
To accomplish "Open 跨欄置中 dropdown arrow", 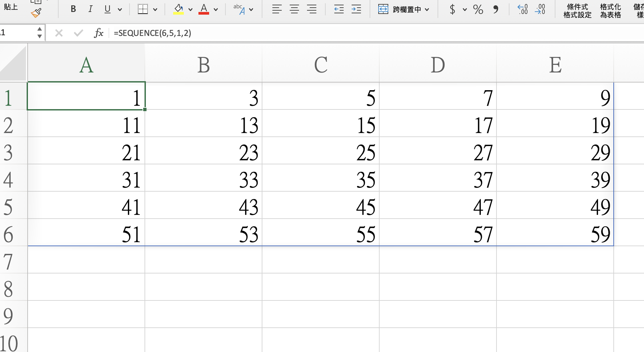I will [427, 10].
